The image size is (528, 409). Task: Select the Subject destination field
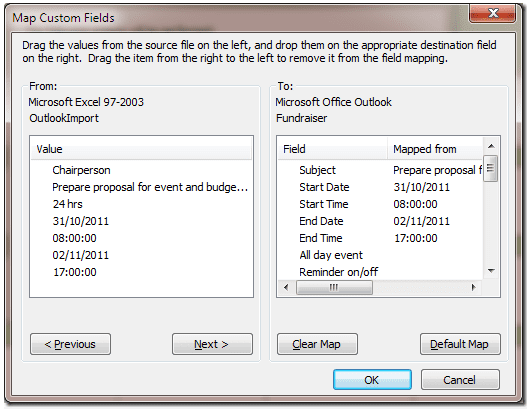pyautogui.click(x=317, y=170)
